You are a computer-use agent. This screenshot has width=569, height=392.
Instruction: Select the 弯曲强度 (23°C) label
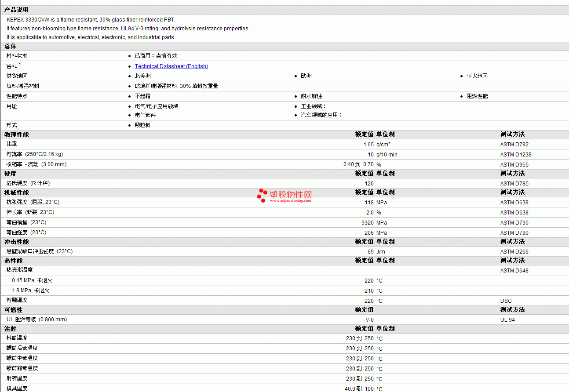click(26, 232)
